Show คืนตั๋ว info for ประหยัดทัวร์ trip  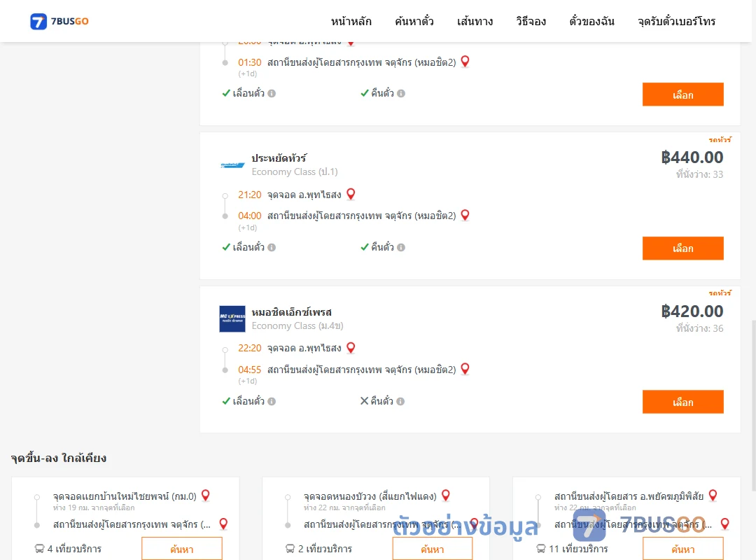point(401,247)
